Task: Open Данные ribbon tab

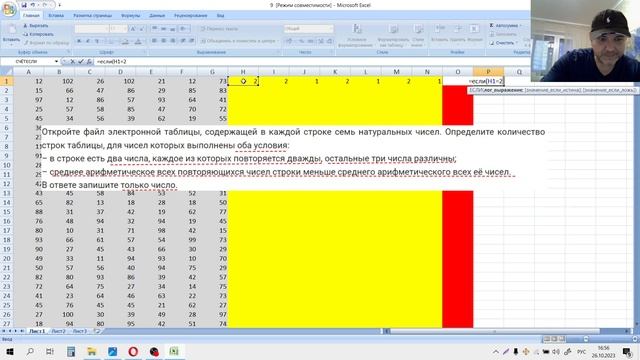Action: tap(157, 16)
